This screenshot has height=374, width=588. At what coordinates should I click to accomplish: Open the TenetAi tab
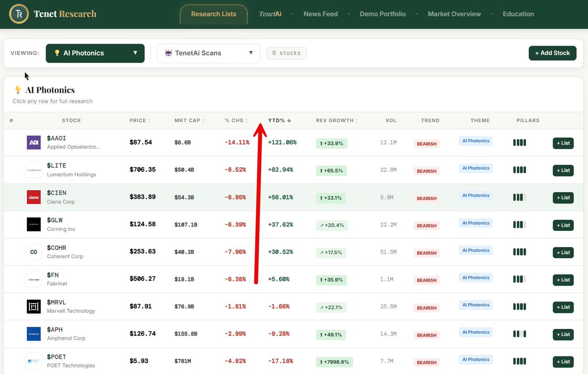(270, 14)
